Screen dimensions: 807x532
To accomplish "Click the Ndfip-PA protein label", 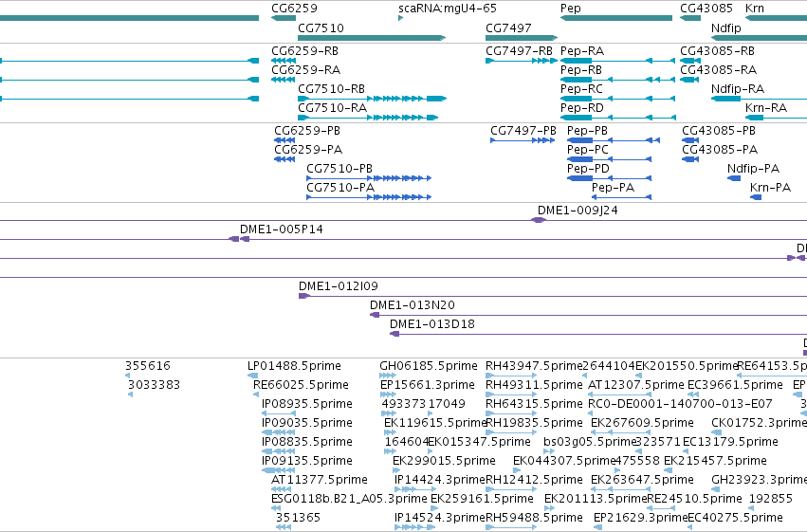I will [x=754, y=169].
